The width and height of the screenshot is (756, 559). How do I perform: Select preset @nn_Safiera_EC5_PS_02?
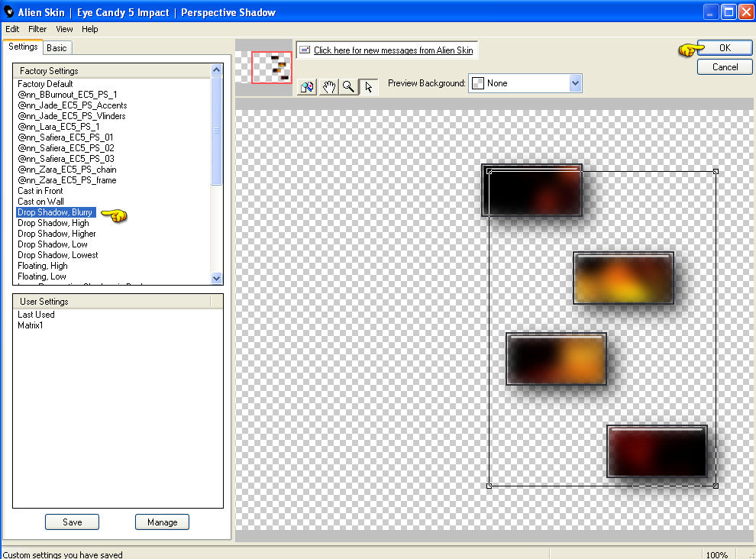[66, 148]
